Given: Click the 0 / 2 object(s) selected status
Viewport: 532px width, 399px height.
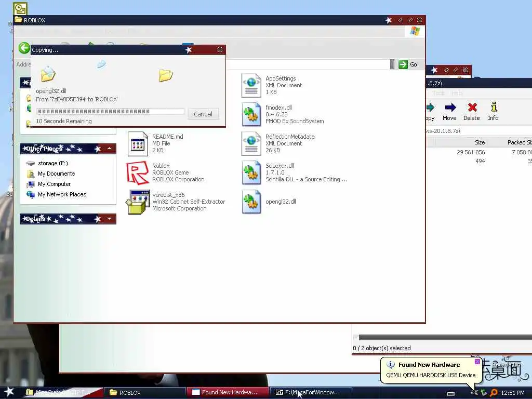Looking at the screenshot, I should tap(382, 348).
